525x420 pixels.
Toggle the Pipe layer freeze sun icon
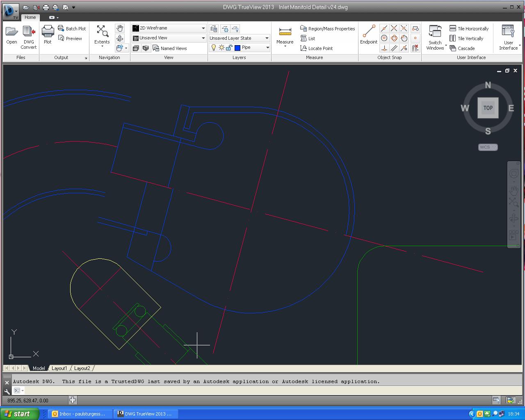[x=221, y=48]
